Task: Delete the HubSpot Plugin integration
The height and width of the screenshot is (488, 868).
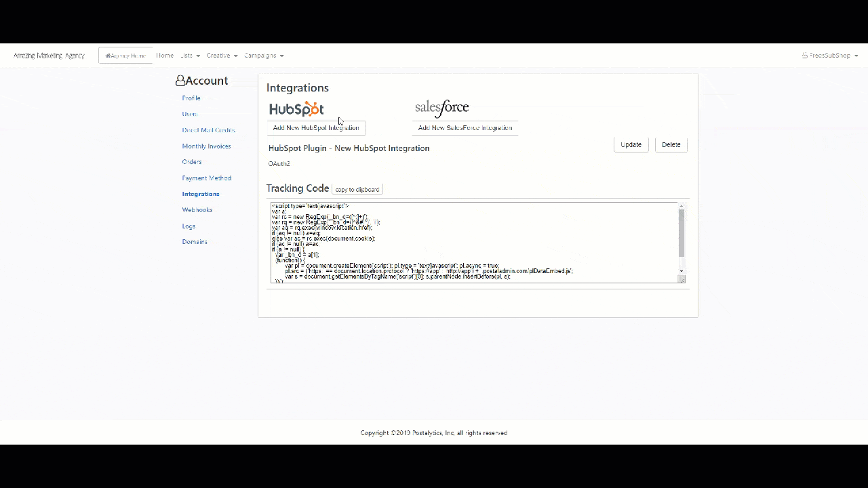Action: (671, 144)
